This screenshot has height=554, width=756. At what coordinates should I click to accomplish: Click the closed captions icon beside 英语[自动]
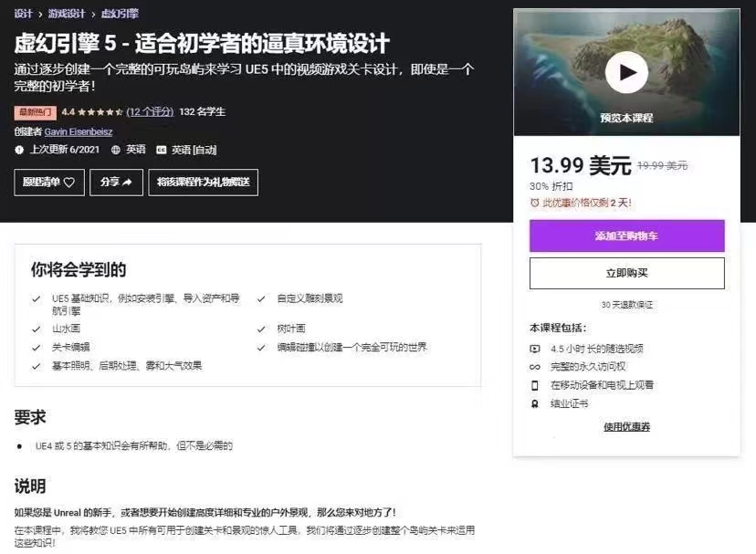(x=161, y=150)
